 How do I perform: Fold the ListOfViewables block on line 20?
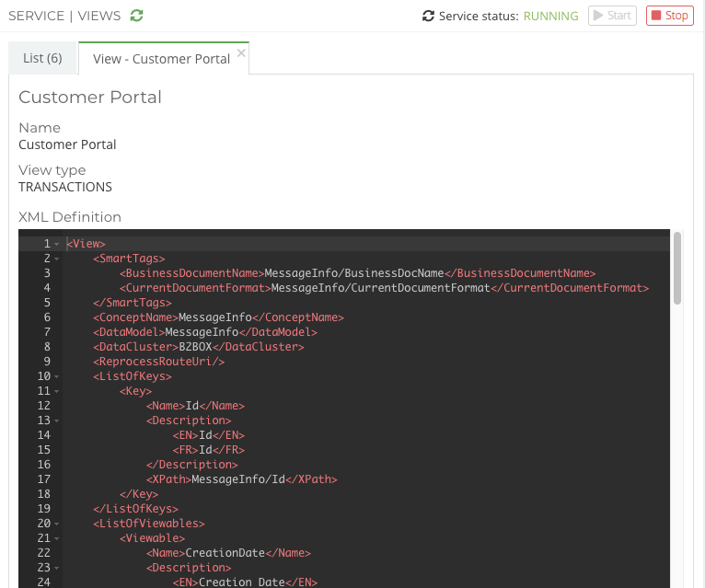pos(57,524)
